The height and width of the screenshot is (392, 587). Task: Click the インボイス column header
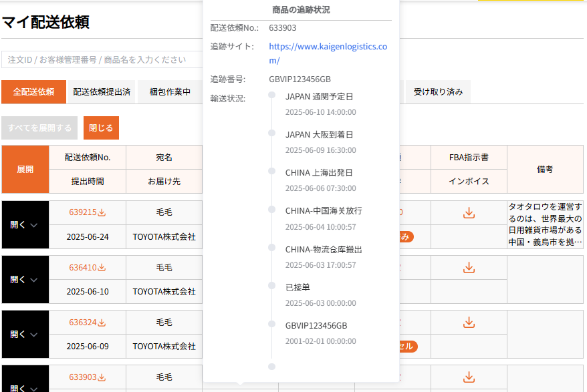click(469, 182)
